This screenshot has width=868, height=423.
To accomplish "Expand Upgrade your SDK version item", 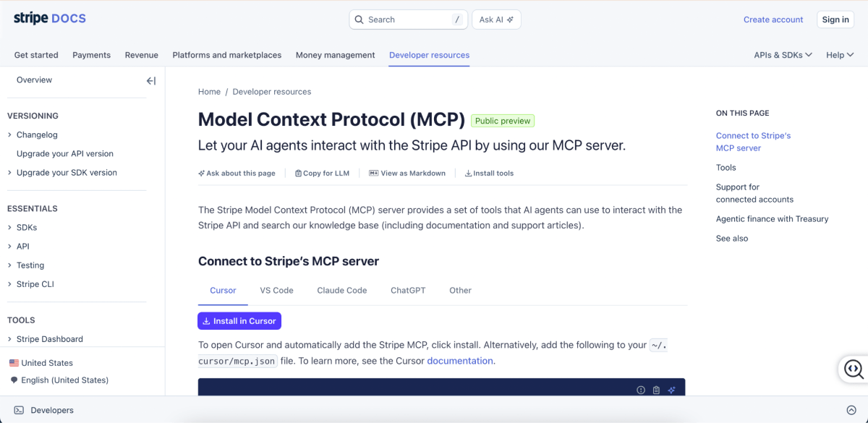I will (9, 173).
